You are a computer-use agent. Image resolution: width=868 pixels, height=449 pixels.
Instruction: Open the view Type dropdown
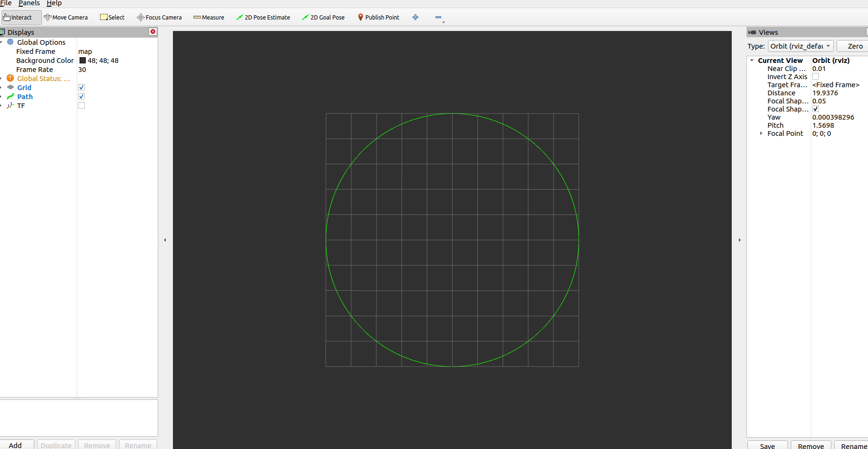pyautogui.click(x=800, y=46)
